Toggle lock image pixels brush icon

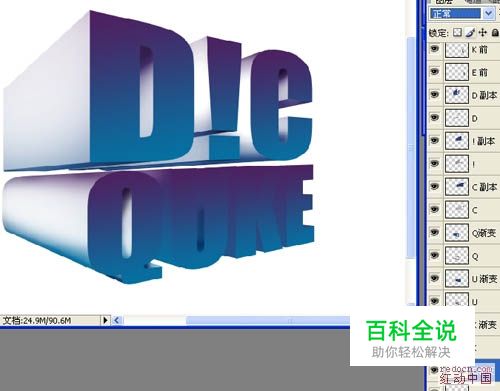[x=470, y=32]
